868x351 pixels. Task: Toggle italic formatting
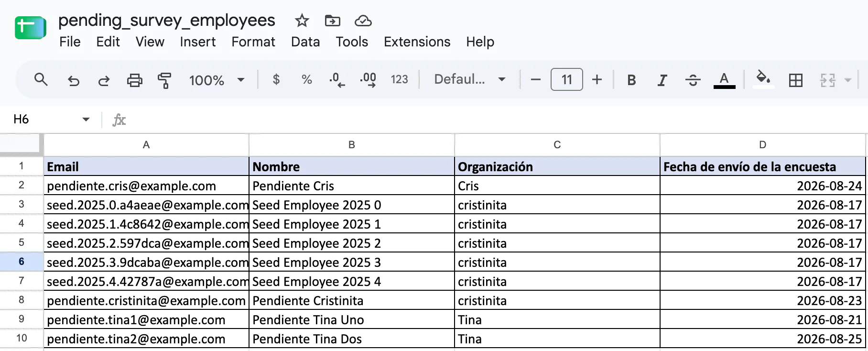tap(662, 80)
